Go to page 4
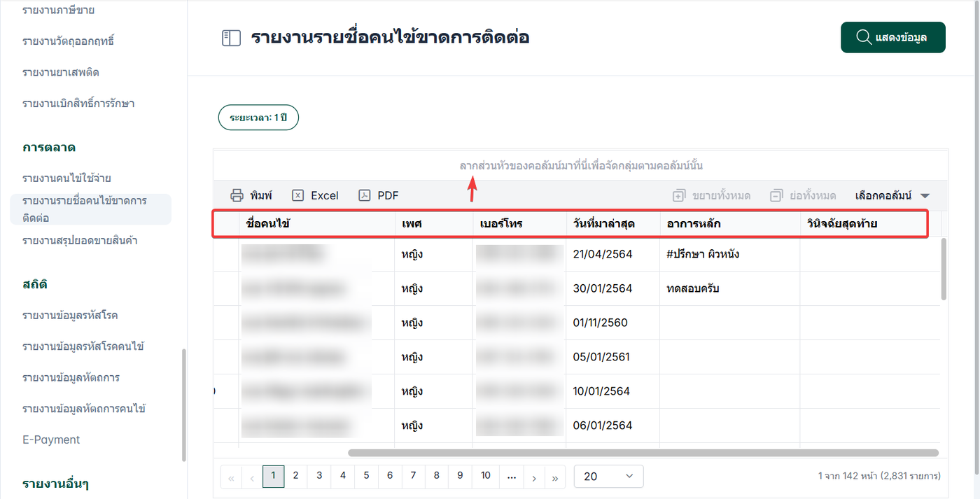This screenshot has height=499, width=980. [343, 477]
